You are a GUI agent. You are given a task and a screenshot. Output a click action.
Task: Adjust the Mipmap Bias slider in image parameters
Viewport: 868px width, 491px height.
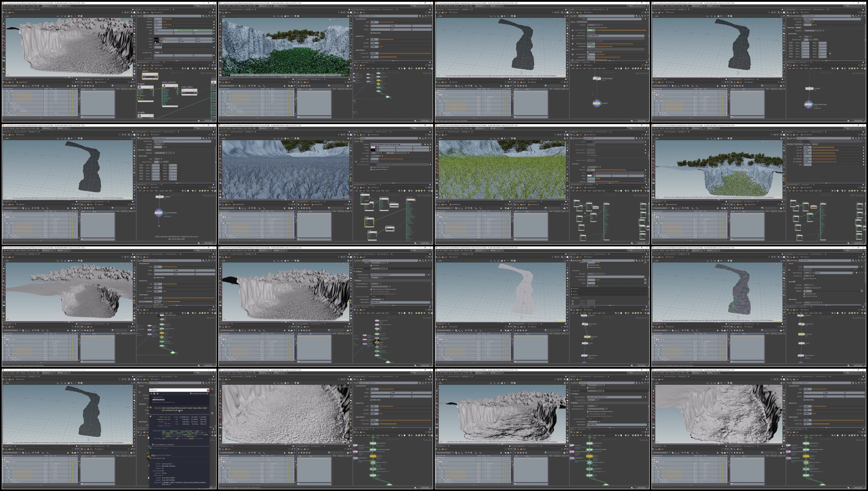click(x=404, y=159)
